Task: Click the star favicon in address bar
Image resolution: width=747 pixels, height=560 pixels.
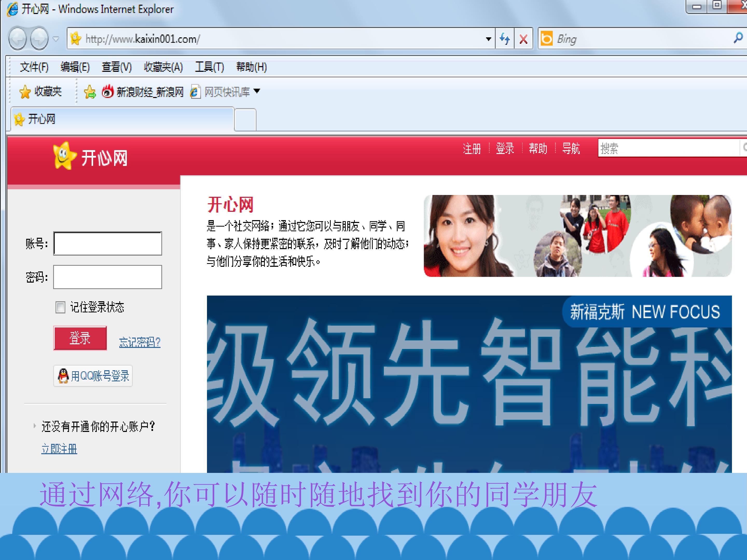Action: [x=76, y=38]
